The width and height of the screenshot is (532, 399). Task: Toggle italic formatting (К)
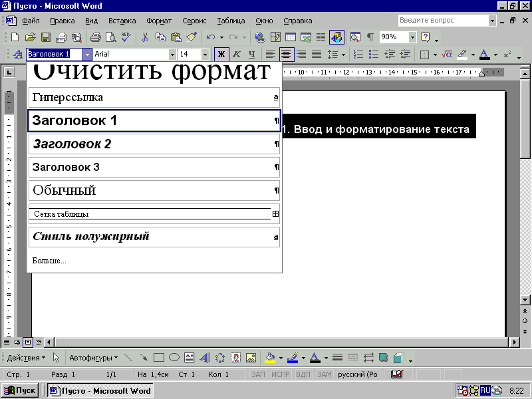point(237,55)
